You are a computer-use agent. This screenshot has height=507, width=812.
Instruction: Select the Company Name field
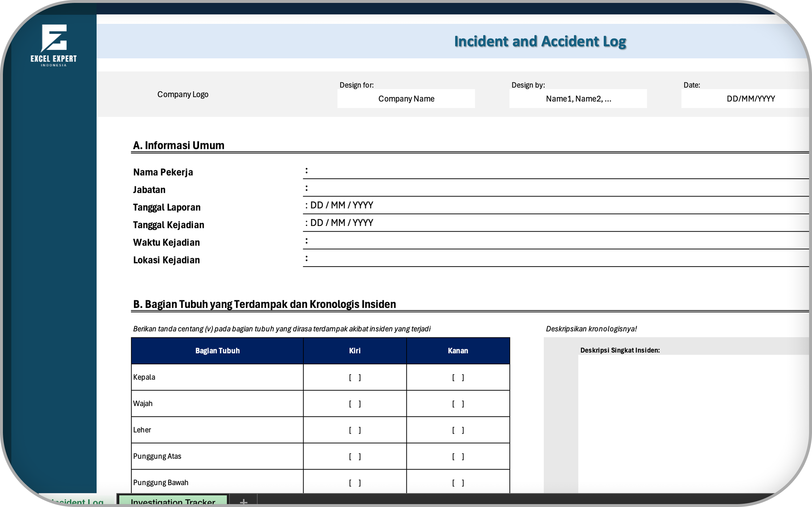coord(406,99)
